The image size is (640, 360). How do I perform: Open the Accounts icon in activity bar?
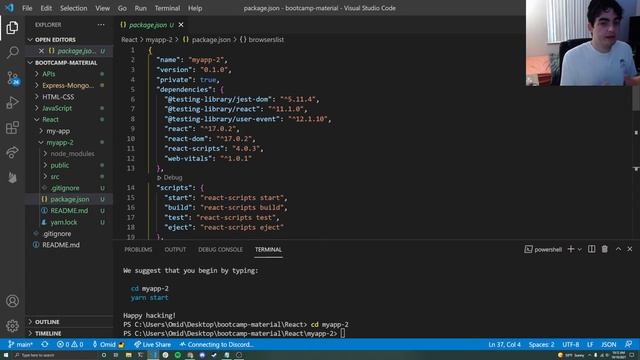coord(12,301)
